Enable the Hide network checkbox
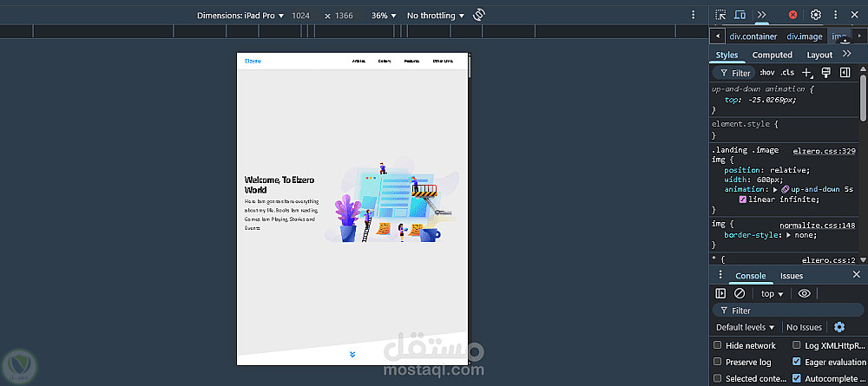Image resolution: width=868 pixels, height=386 pixels. click(718, 345)
